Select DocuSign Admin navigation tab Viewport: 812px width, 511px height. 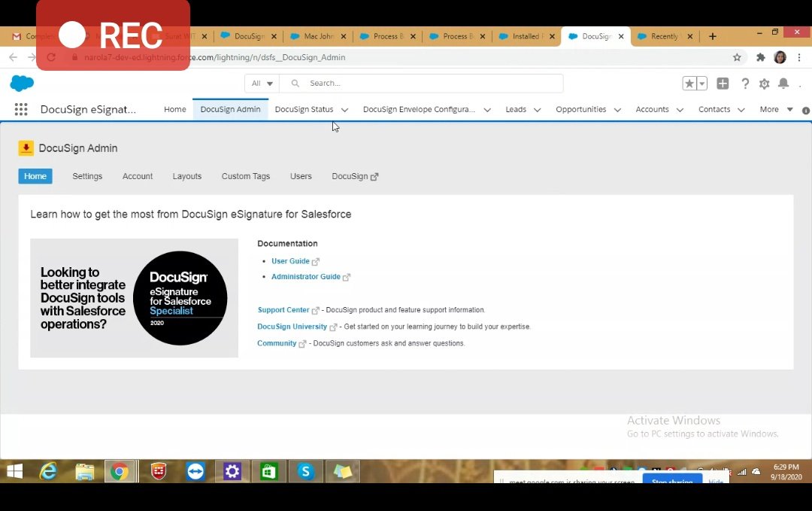[231, 109]
